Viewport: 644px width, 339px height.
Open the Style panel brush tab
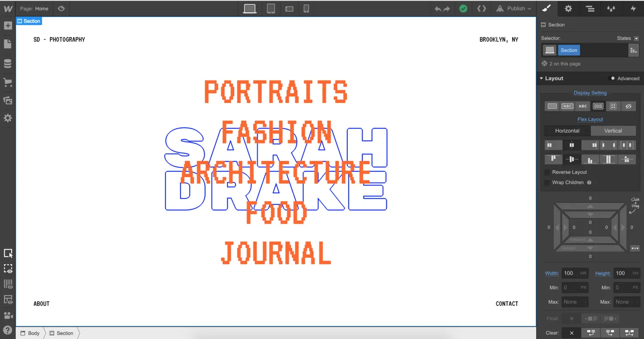(547, 9)
